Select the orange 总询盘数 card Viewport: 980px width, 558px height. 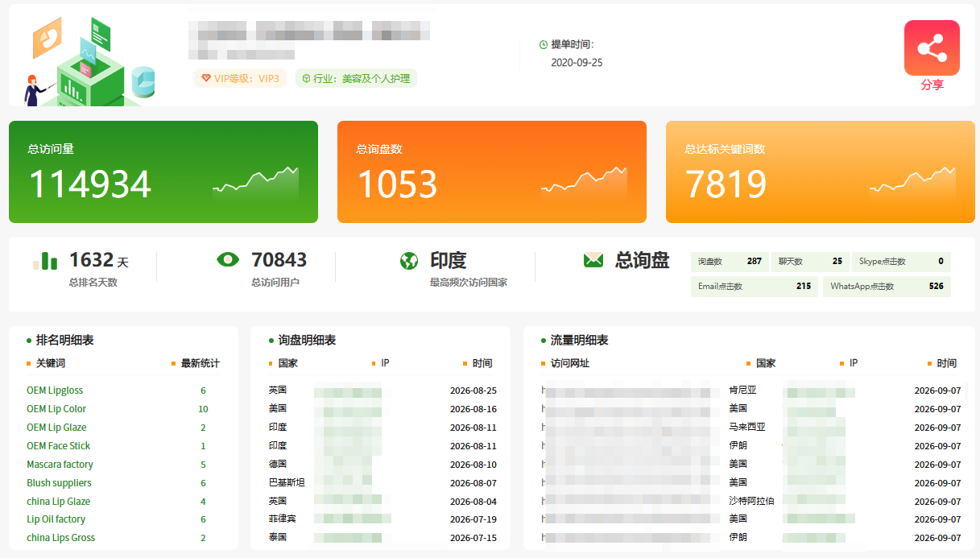(492, 172)
